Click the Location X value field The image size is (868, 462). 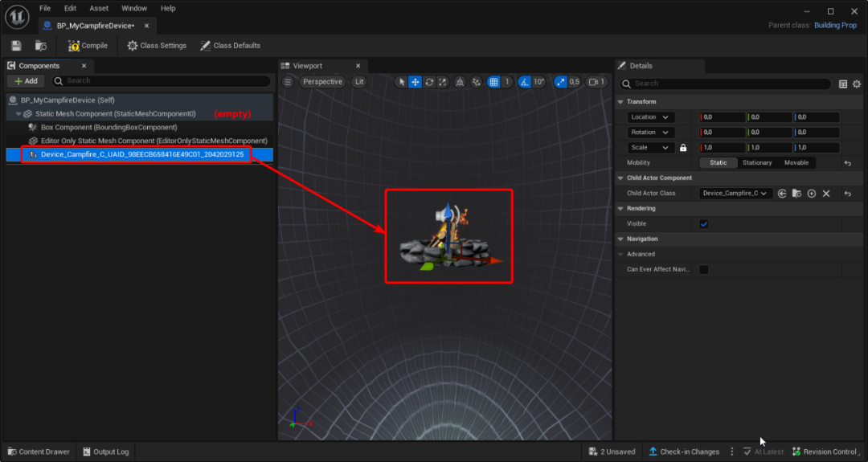click(722, 117)
